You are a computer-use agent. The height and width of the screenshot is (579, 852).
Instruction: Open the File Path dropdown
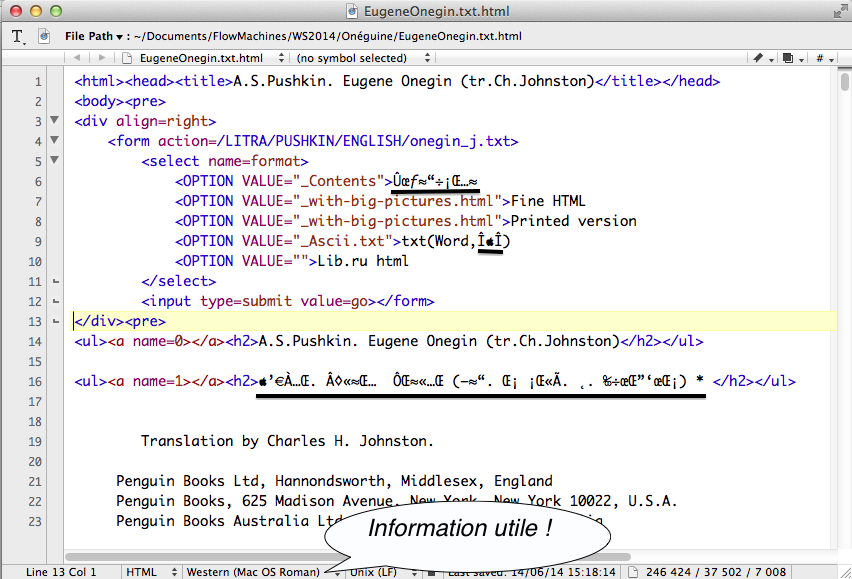(95, 37)
